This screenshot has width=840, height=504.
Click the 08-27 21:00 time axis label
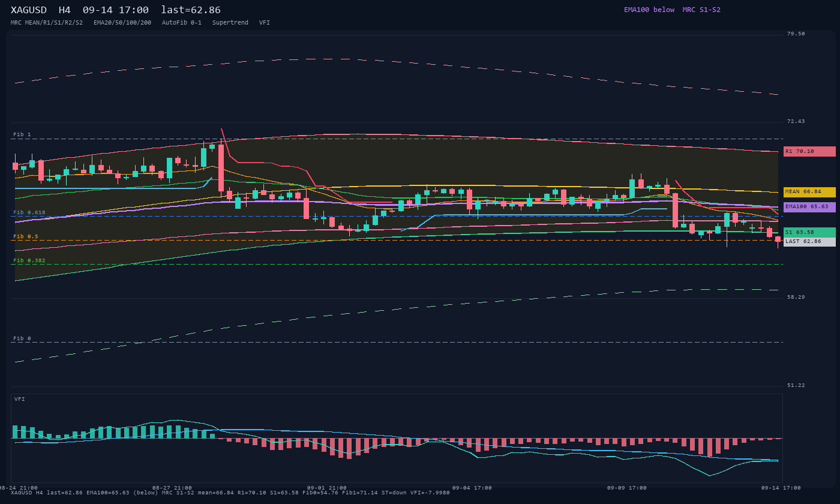[172, 488]
